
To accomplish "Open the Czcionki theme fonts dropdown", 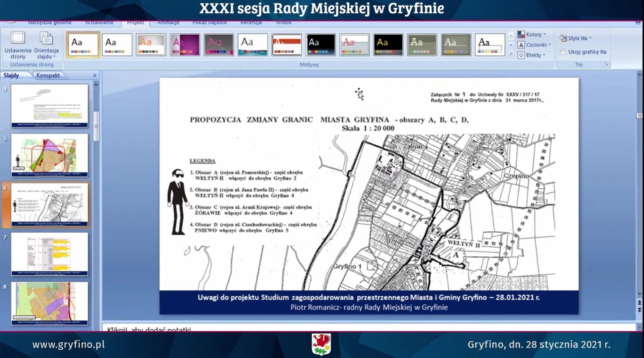I will [534, 45].
